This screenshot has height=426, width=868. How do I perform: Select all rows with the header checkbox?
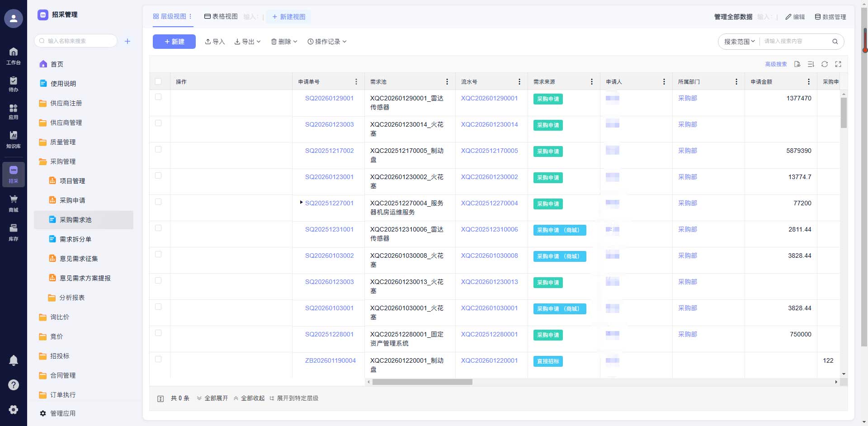tap(159, 81)
